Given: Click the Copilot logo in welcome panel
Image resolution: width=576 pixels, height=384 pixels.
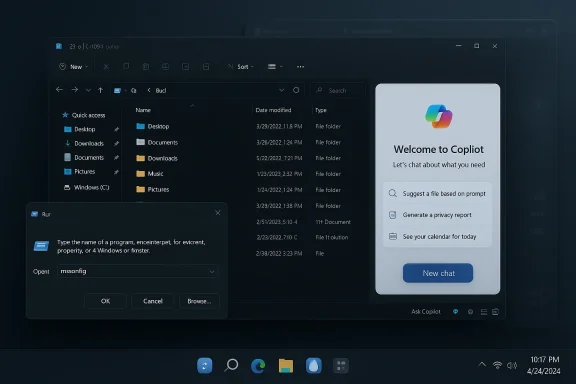Looking at the screenshot, I should click(439, 116).
